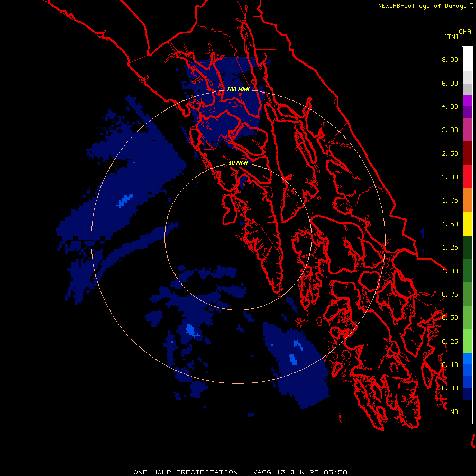Click the bright magenta swatch beside 4.00
Image resolution: width=476 pixels, height=476 pixels.
point(467,100)
